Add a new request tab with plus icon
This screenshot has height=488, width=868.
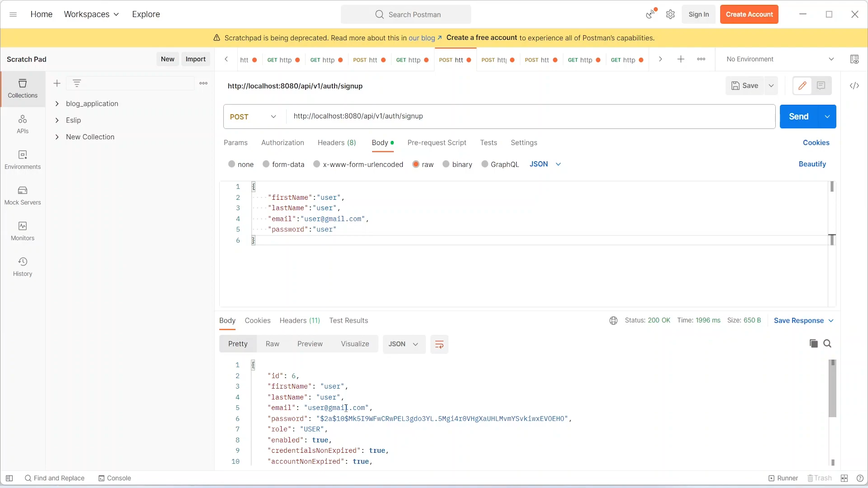[x=681, y=59]
